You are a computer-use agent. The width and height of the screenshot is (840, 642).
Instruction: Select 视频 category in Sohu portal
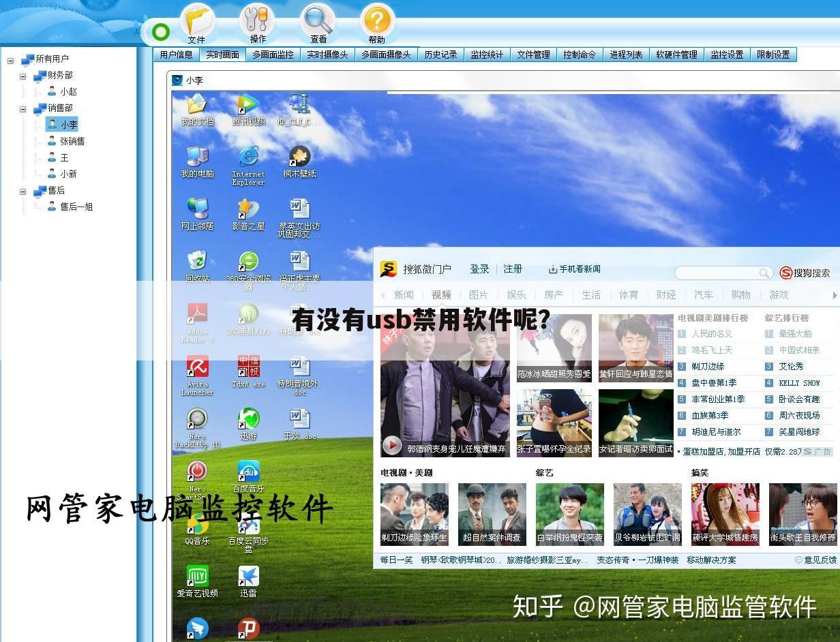pyautogui.click(x=441, y=295)
